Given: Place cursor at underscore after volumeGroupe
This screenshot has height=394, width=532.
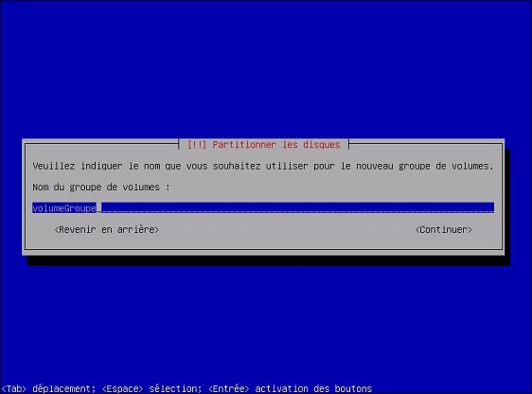Looking at the screenshot, I should point(99,208).
